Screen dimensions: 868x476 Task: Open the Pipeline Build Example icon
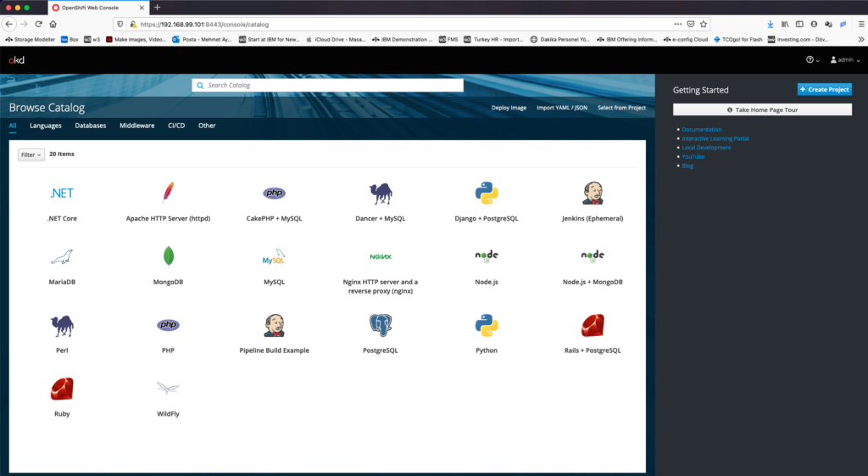pyautogui.click(x=274, y=325)
